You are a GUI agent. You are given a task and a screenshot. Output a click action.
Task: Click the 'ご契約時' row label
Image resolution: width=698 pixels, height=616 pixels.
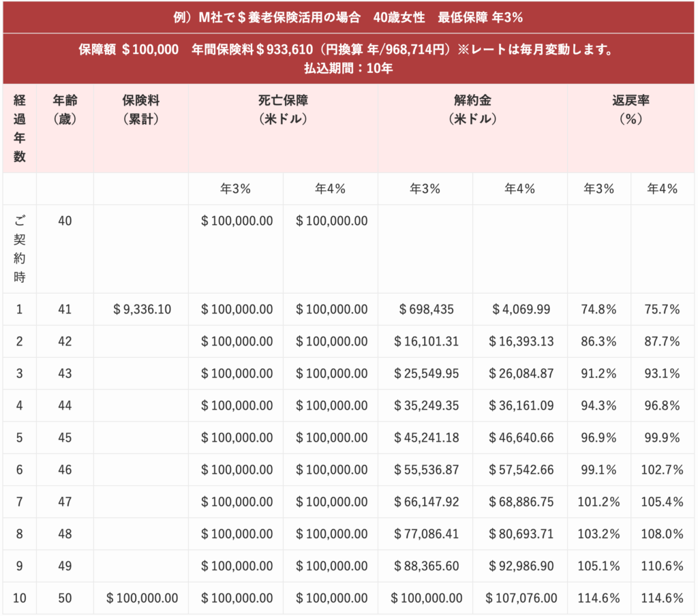click(20, 249)
